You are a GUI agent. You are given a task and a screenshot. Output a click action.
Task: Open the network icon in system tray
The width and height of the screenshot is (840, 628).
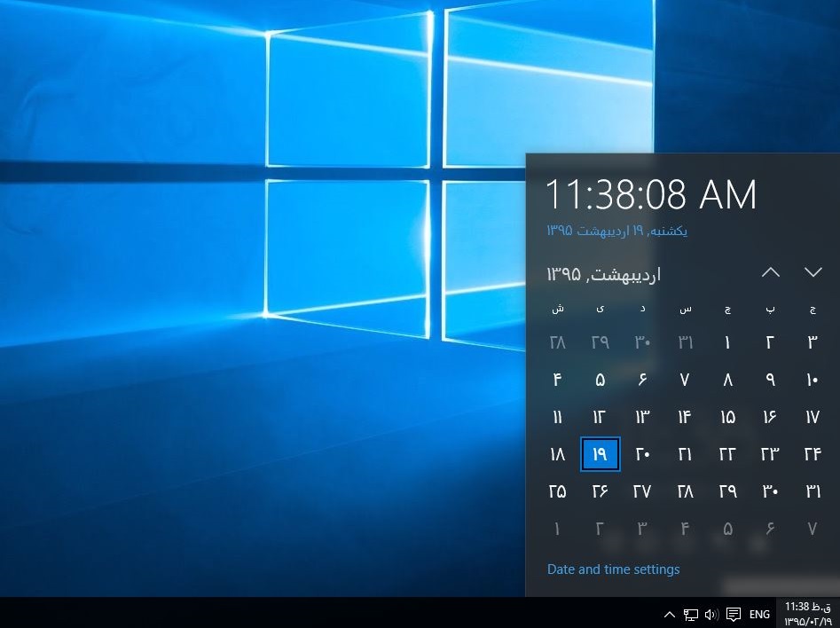[x=691, y=614]
